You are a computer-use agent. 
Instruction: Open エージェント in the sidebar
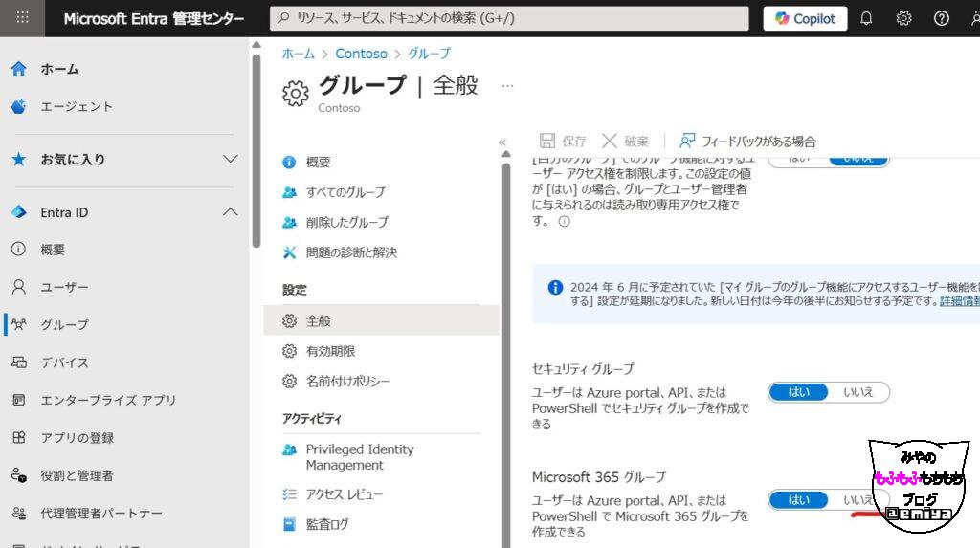coord(77,106)
